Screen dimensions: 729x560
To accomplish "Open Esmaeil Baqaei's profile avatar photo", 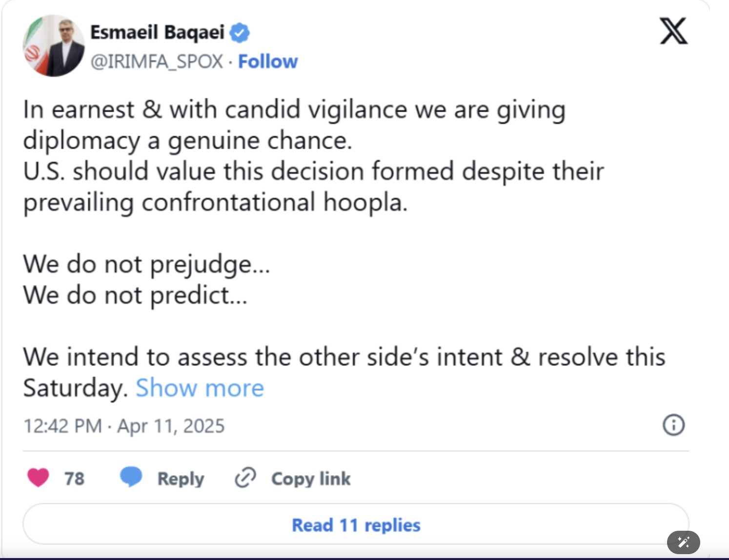I will point(54,45).
